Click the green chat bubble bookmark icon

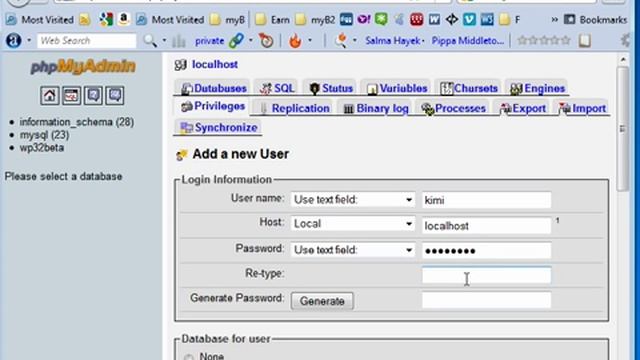tap(381, 19)
